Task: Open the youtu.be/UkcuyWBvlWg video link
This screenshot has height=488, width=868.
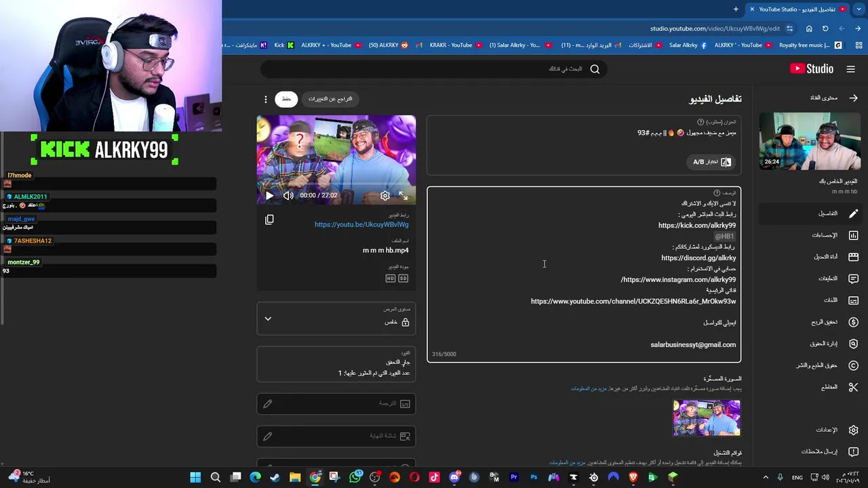Action: click(361, 224)
